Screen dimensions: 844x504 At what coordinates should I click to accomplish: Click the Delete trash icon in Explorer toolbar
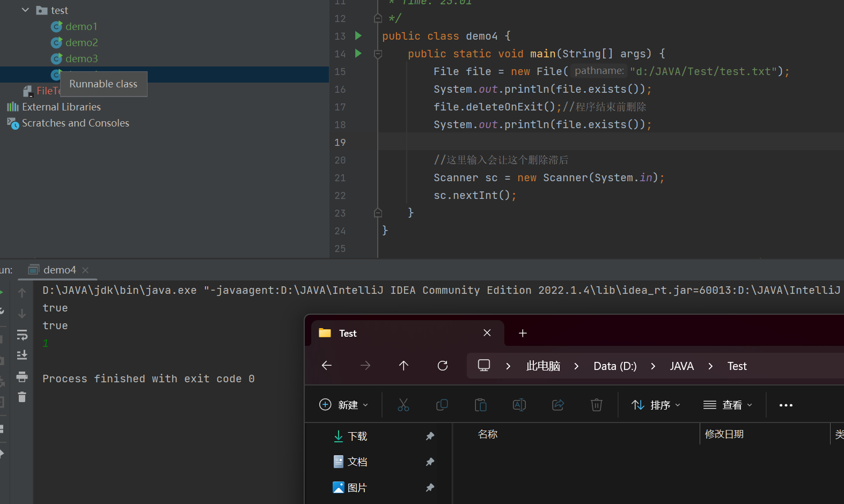(x=597, y=405)
